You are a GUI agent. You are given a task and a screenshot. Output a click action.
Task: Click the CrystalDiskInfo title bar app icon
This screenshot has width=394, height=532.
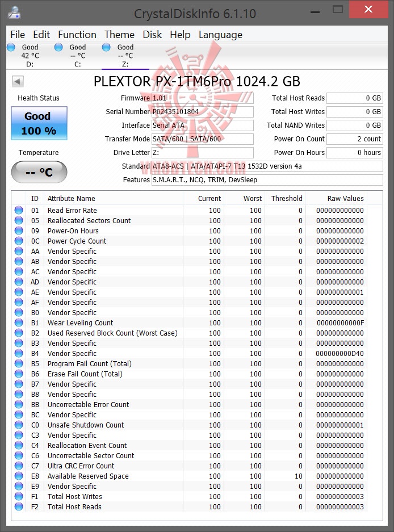point(14,12)
